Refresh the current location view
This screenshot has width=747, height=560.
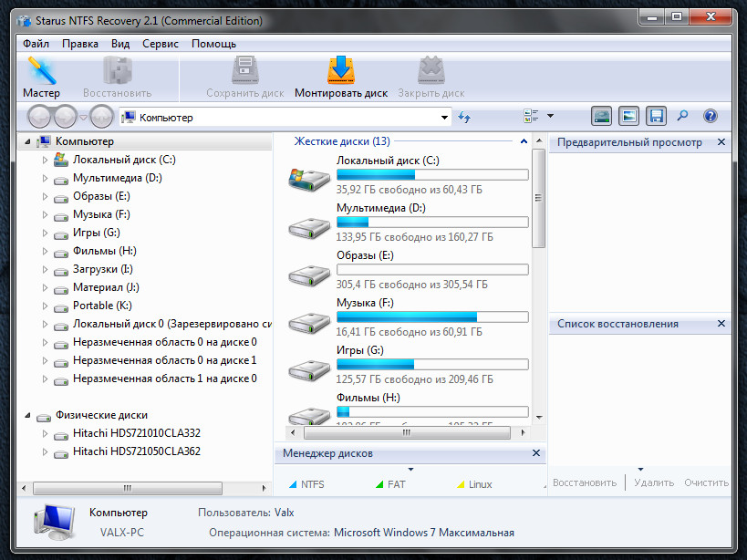pyautogui.click(x=464, y=117)
